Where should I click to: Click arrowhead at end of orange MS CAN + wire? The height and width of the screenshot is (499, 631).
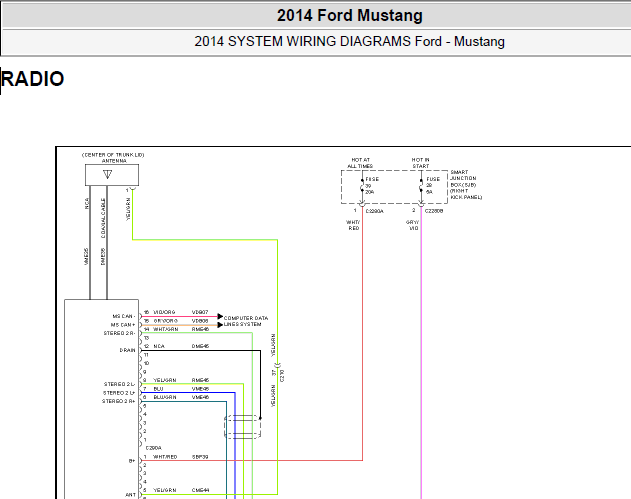coord(220,325)
